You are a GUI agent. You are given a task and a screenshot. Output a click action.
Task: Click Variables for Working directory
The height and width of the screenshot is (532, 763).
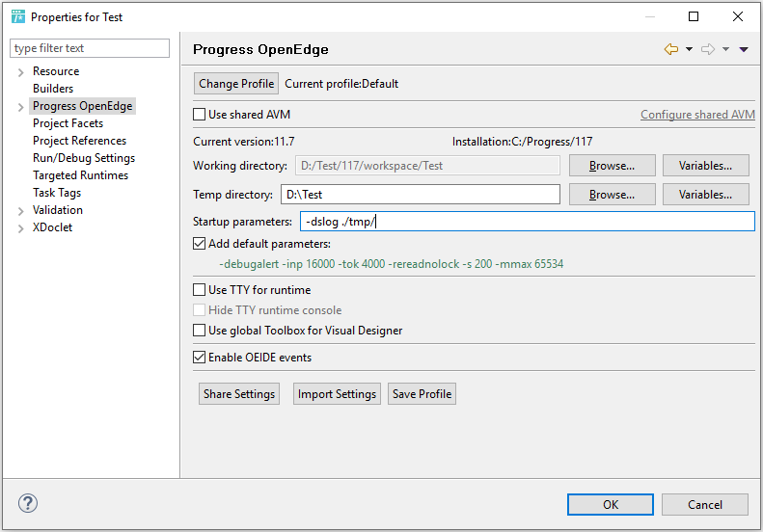pyautogui.click(x=705, y=166)
